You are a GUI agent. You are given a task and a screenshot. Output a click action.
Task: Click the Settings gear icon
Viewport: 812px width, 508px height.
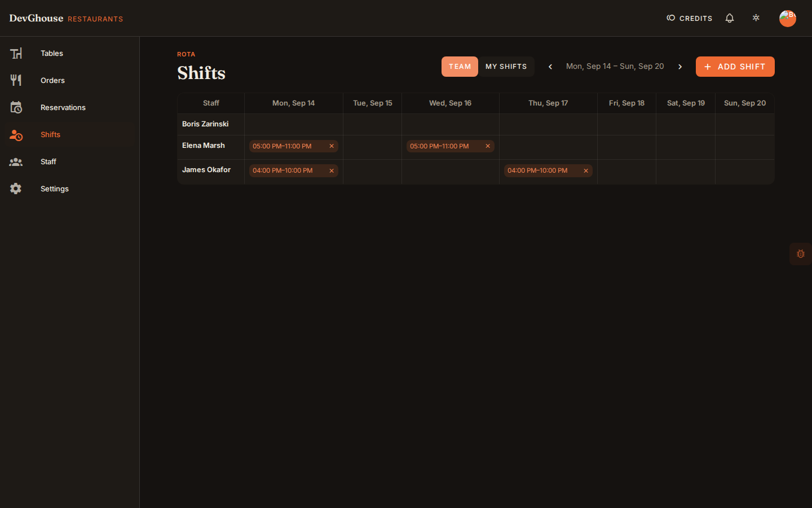point(16,189)
